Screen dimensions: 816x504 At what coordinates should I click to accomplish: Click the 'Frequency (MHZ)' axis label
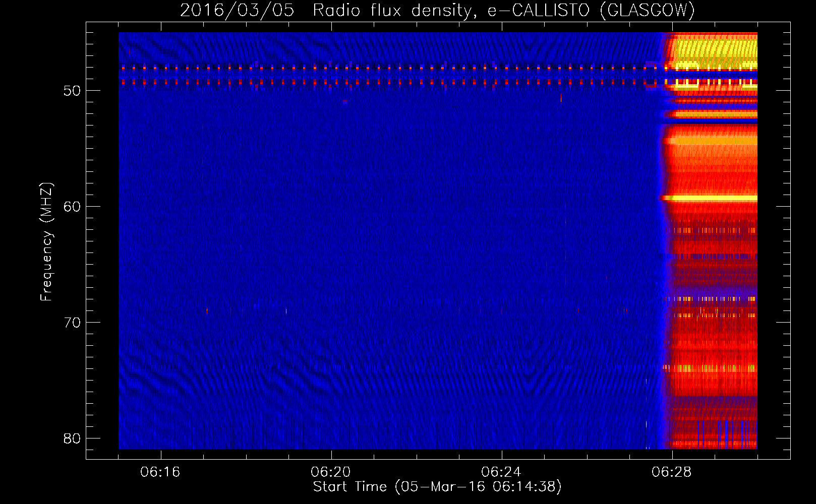click(46, 241)
